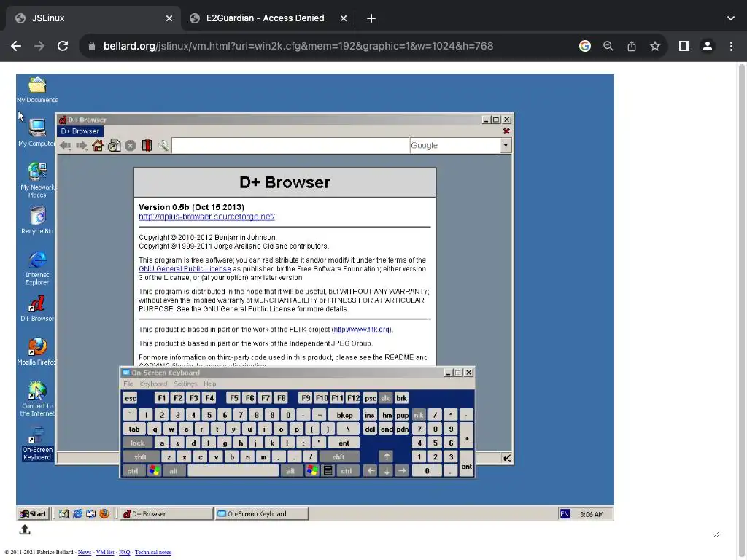This screenshot has width=747, height=560.
Task: Open the My Documents desktop icon
Action: point(37,90)
